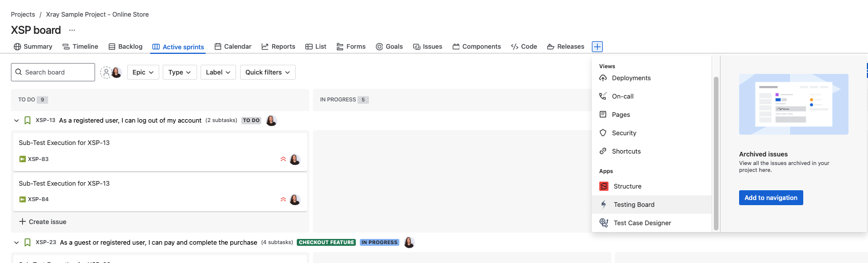Click the Shortcuts link icon

tap(603, 151)
